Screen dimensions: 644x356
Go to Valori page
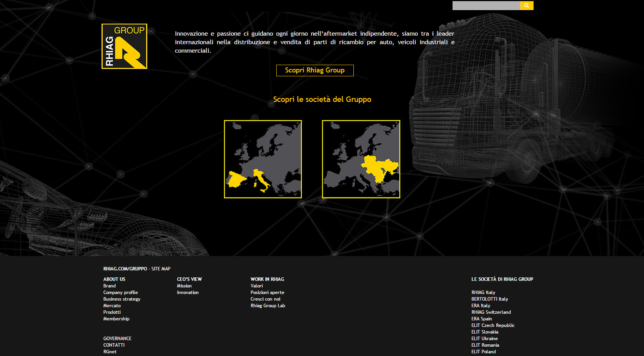[x=257, y=286]
